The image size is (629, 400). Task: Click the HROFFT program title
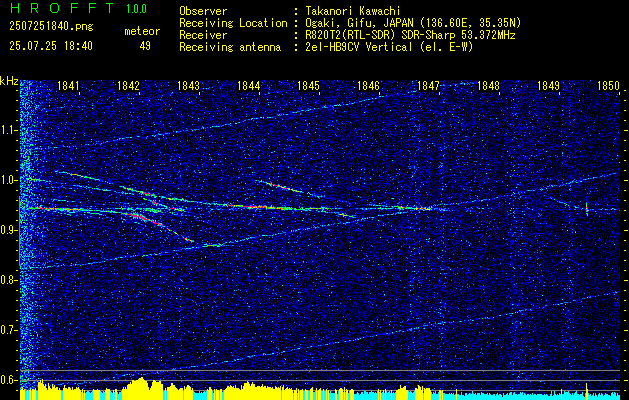click(x=61, y=8)
